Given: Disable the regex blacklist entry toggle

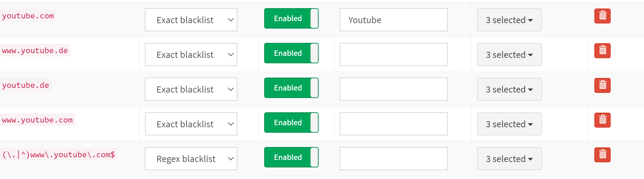Looking at the screenshot, I should click(291, 157).
